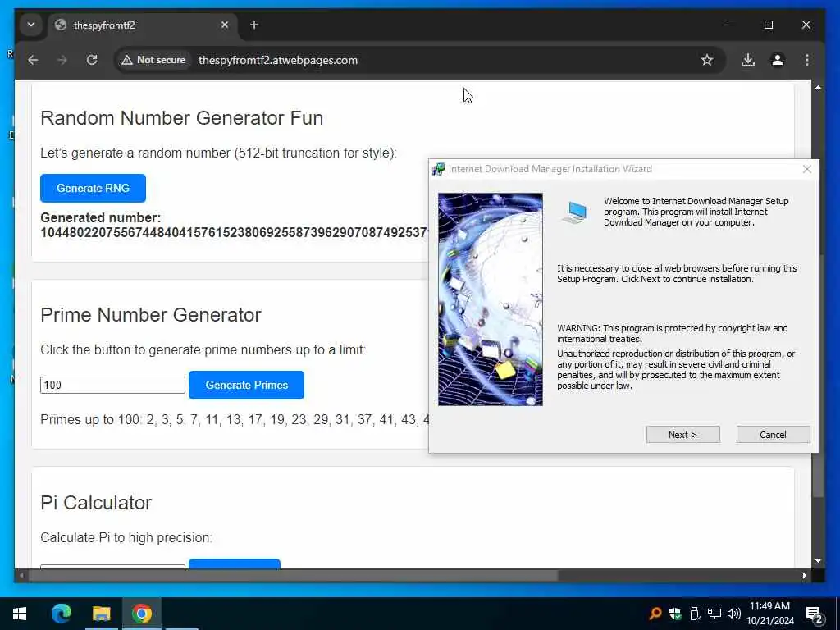Open the Windows Start menu
The image size is (840, 630).
pos(20,614)
